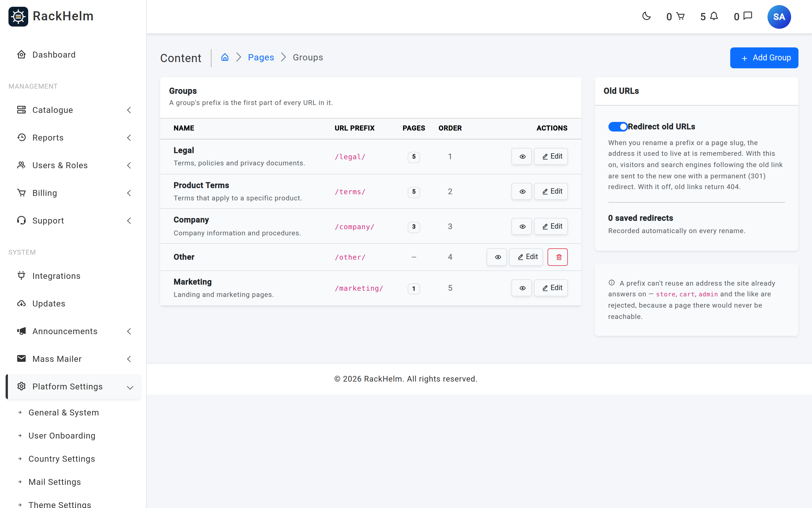Edit the Product Terms group
The width and height of the screenshot is (812, 508).
(551, 192)
